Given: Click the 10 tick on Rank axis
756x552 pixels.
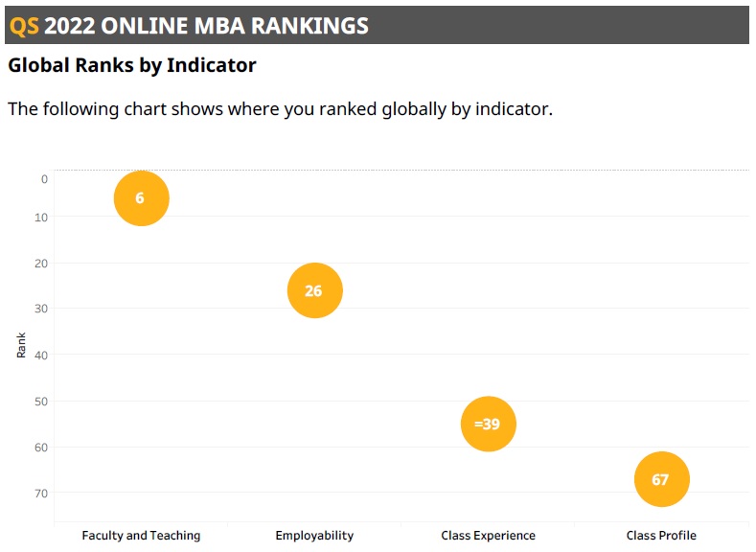Looking at the screenshot, I should [x=41, y=218].
